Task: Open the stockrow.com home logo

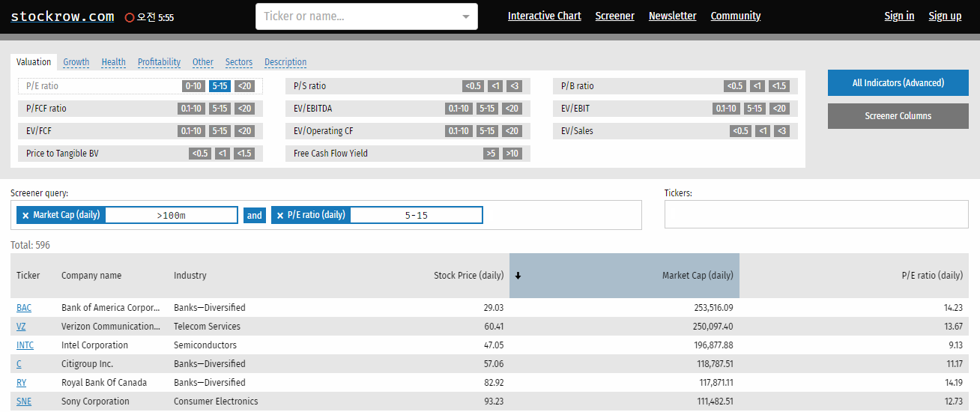Action: (62, 16)
